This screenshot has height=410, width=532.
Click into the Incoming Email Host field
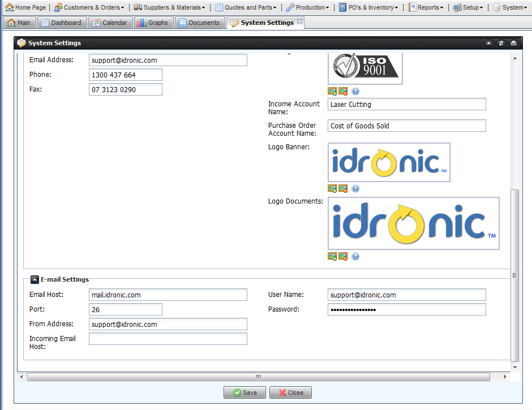pyautogui.click(x=168, y=339)
